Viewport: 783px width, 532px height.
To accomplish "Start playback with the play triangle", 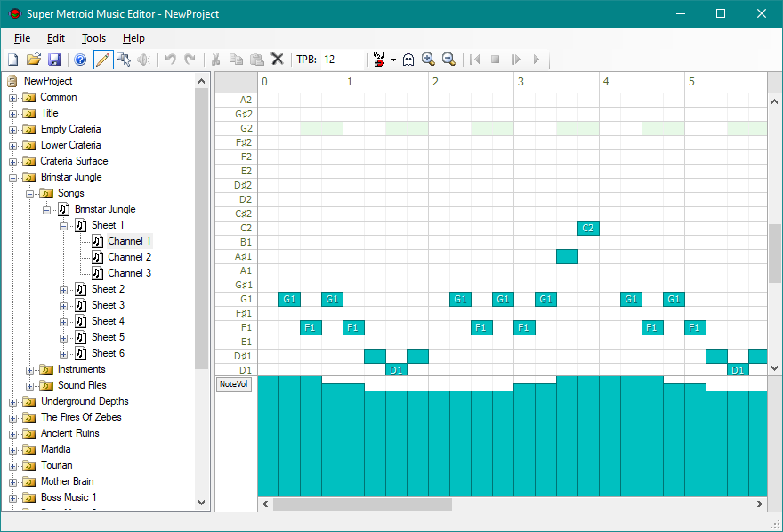I will coord(537,60).
